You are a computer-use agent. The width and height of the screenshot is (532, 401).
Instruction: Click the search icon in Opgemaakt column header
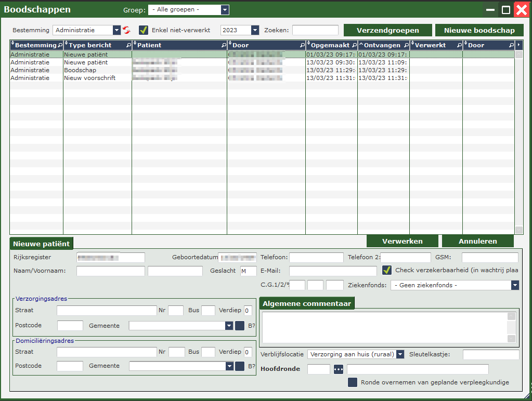coord(354,45)
